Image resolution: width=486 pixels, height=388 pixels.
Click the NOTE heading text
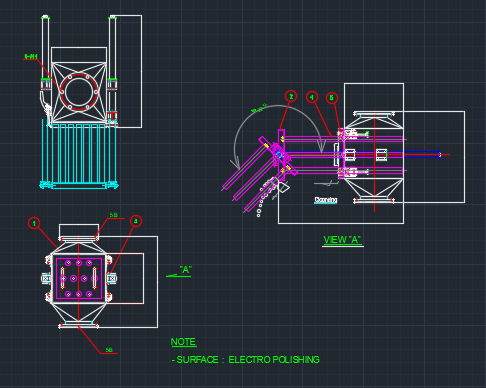coord(183,342)
